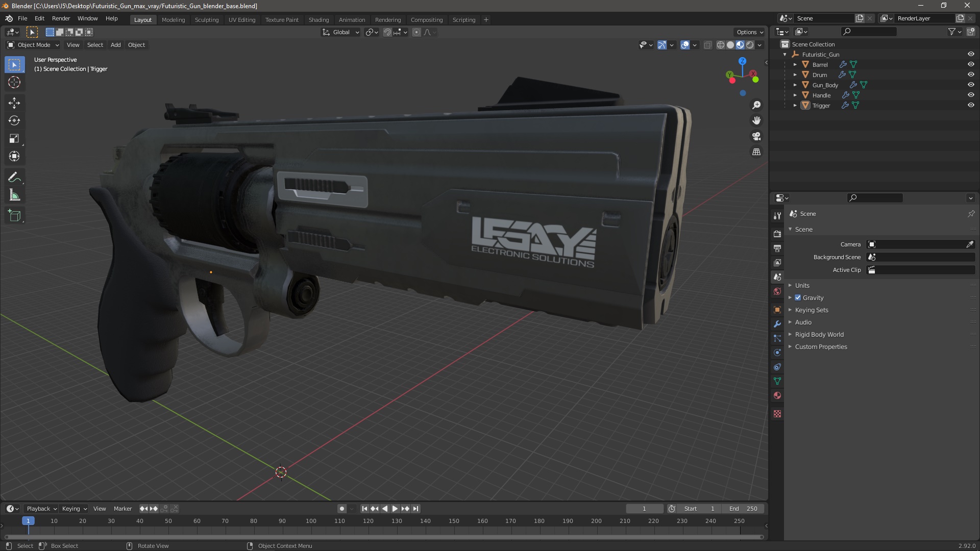Open the Tool properties tab
The width and height of the screenshot is (980, 551).
tap(777, 216)
